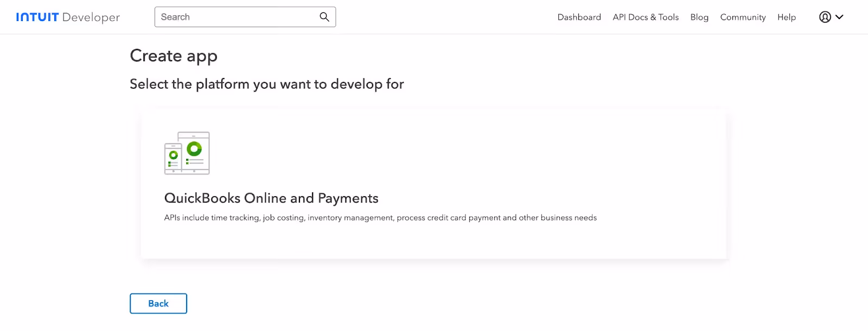The height and width of the screenshot is (331, 868).
Task: Focus the Search input field
Action: (245, 17)
